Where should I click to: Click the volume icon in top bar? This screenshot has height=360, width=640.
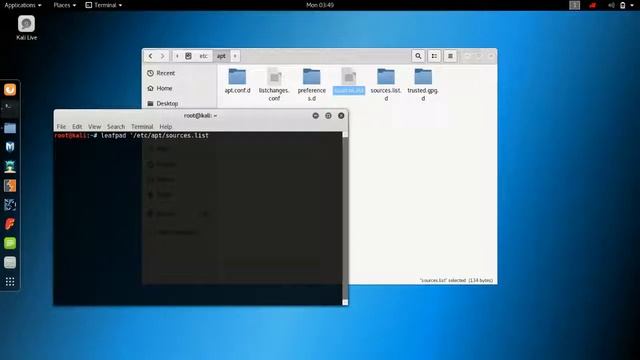611,5
